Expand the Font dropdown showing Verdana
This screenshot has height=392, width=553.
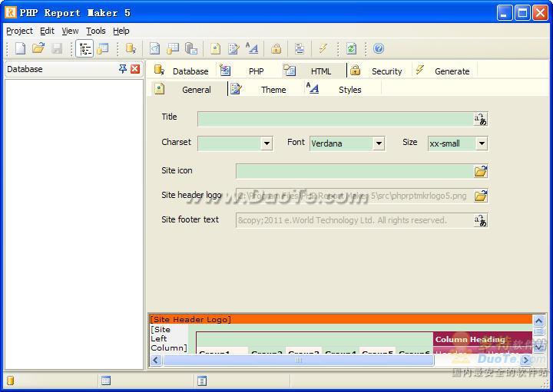click(379, 143)
